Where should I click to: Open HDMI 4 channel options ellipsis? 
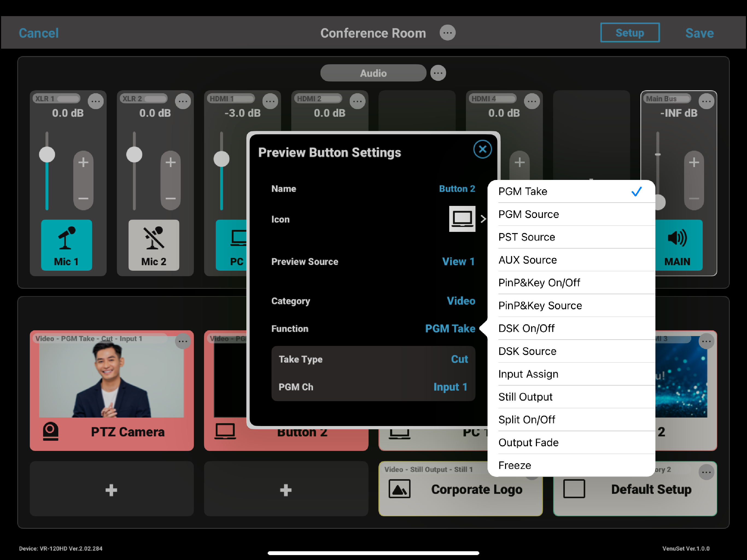(x=532, y=101)
